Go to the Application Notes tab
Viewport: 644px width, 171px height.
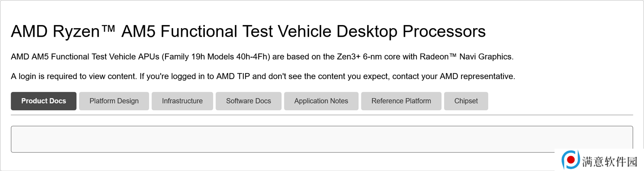coord(321,101)
